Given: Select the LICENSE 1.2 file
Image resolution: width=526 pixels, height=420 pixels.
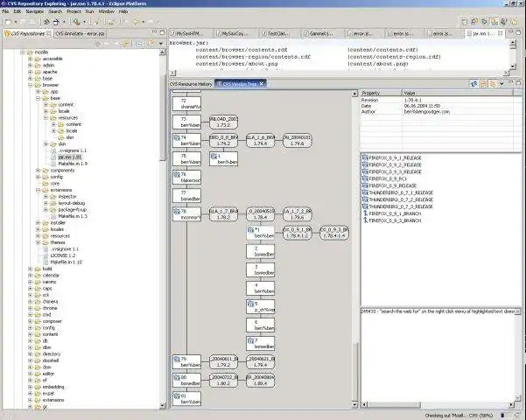Looking at the screenshot, I should pyautogui.click(x=63, y=255).
